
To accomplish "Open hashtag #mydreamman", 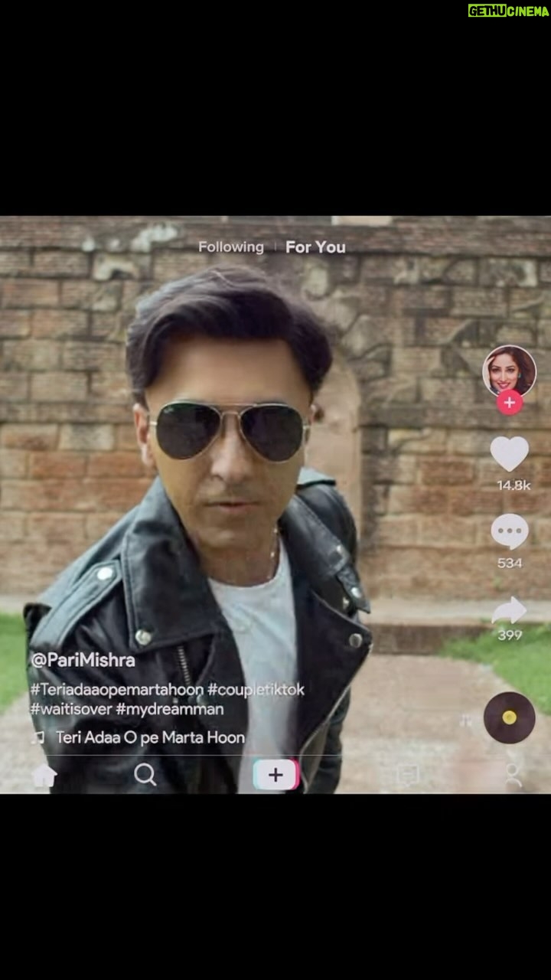I will [170, 710].
